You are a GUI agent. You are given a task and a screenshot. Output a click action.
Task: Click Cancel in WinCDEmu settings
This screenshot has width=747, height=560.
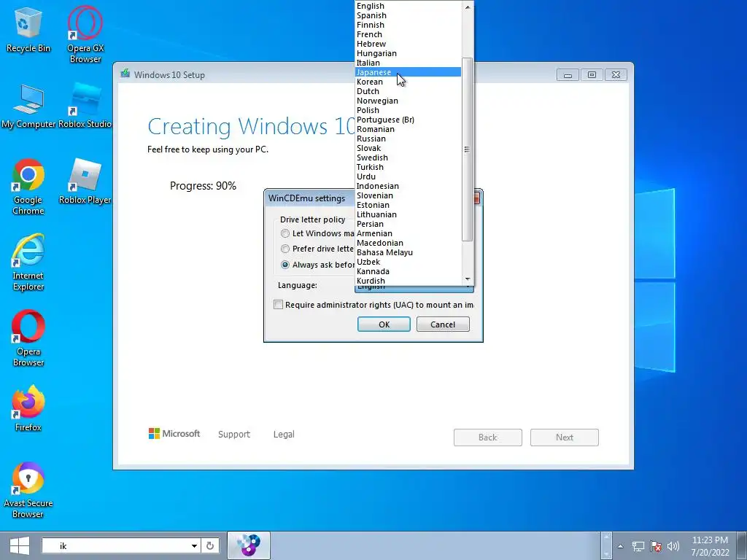pyautogui.click(x=443, y=324)
